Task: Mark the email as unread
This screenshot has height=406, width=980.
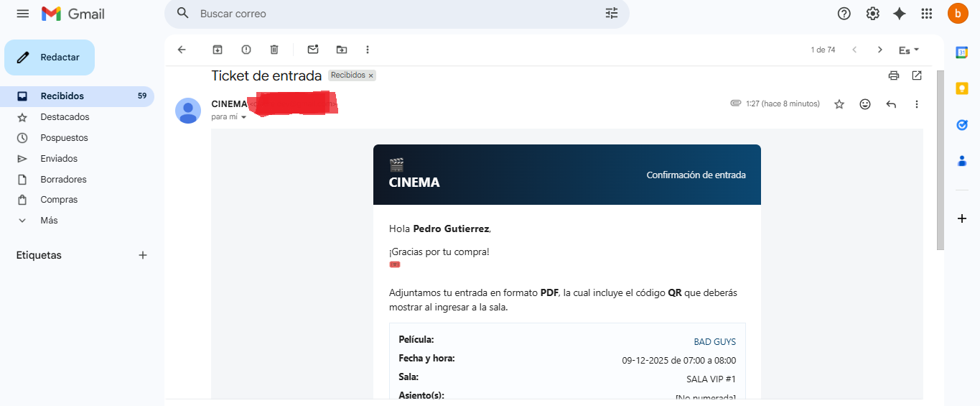Action: click(x=313, y=50)
